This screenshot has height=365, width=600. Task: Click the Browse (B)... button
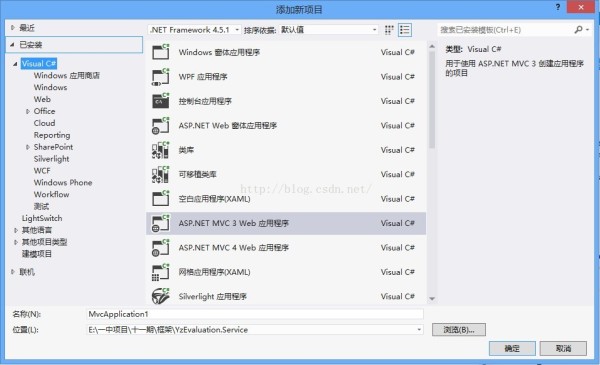point(459,329)
